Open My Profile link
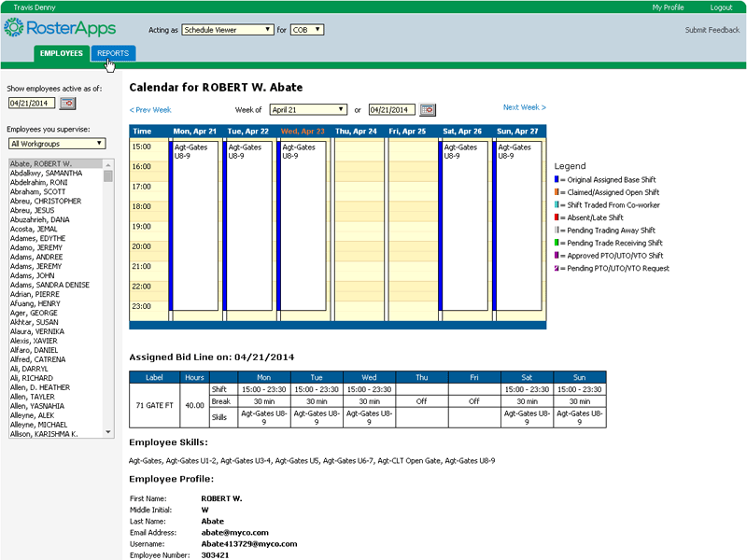Screen dimensions: 747x560 (x=668, y=7)
